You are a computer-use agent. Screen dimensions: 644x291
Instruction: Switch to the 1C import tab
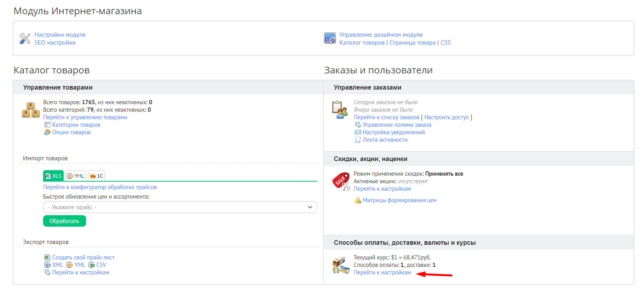pyautogui.click(x=96, y=176)
